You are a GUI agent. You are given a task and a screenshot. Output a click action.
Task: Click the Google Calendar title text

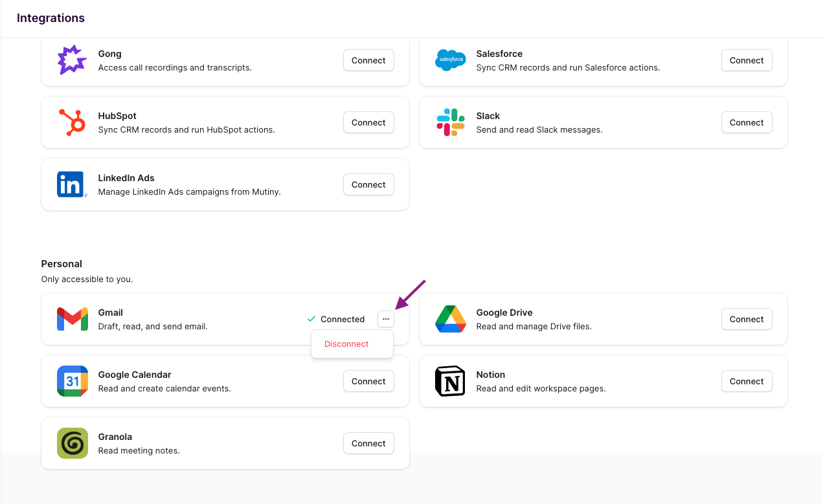[135, 375]
